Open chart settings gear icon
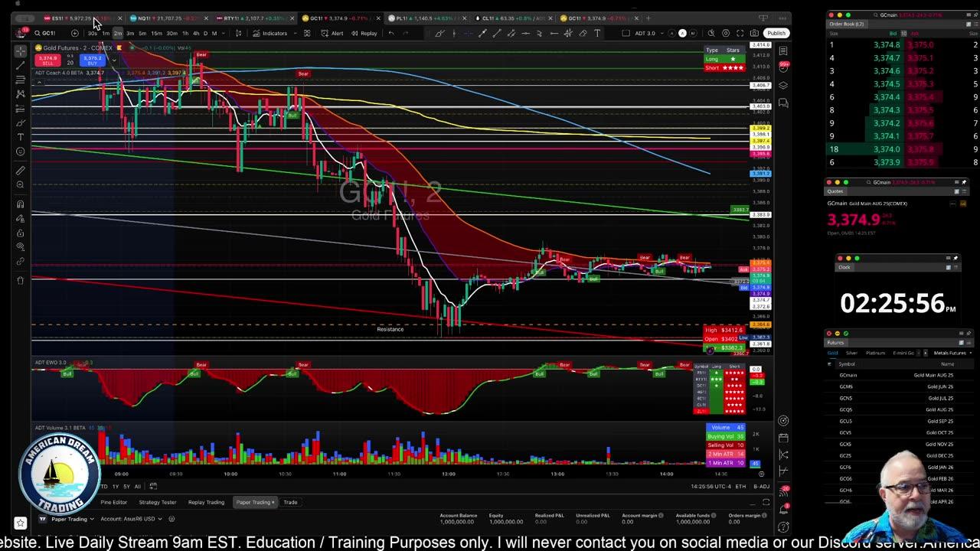Screen dimensions: 980x551 (727, 33)
